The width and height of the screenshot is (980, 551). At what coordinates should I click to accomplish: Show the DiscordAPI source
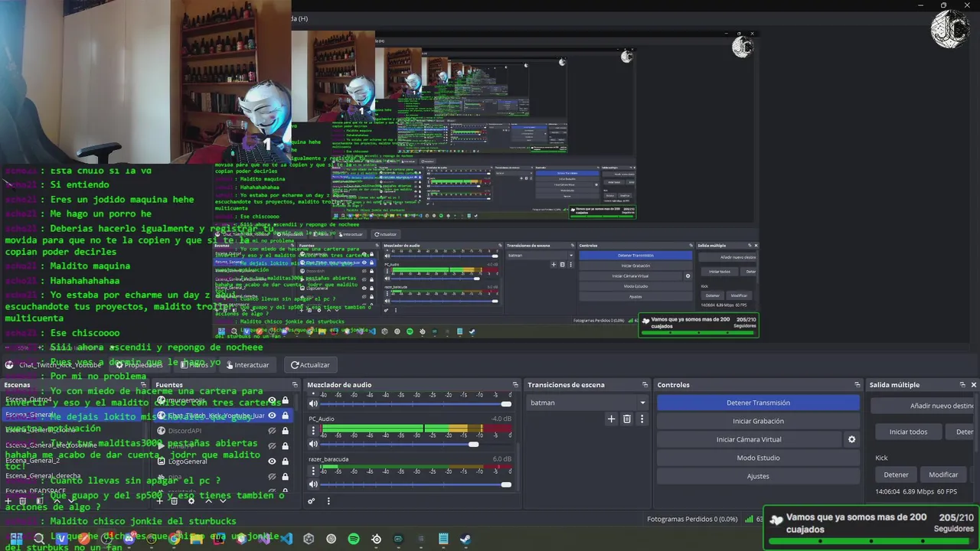[272, 431]
